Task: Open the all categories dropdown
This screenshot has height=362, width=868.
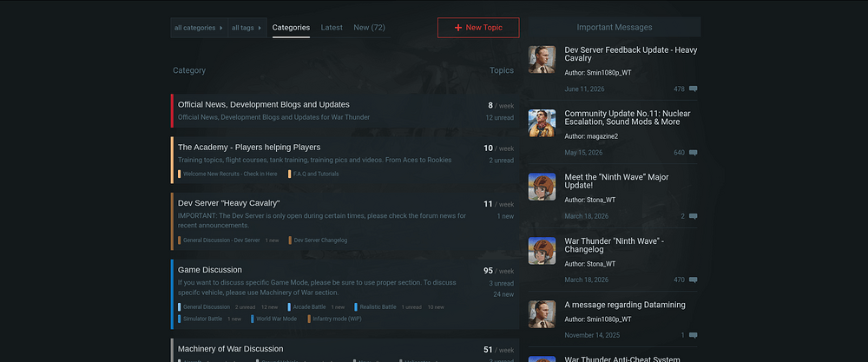Action: [199, 28]
